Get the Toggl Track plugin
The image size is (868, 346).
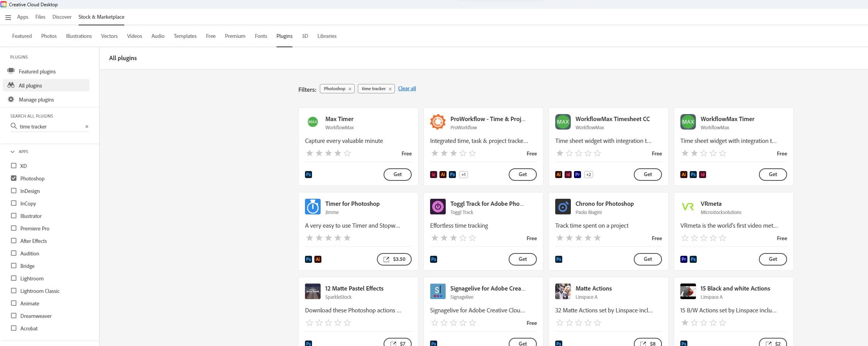(x=523, y=259)
